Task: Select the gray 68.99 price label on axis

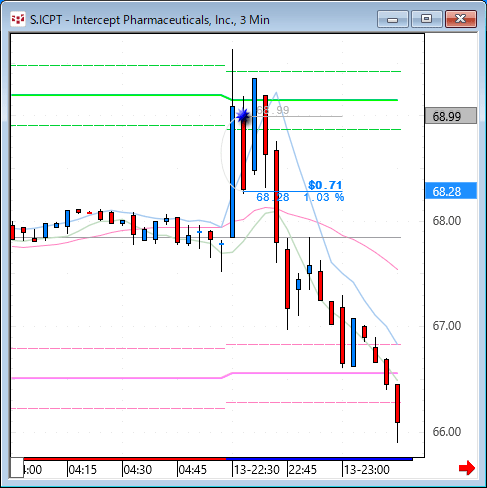Action: [x=451, y=116]
